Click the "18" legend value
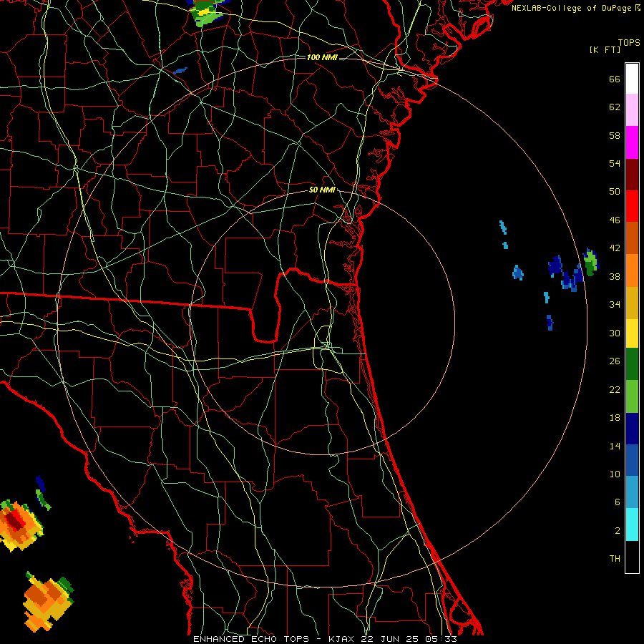The width and height of the screenshot is (644, 644). click(615, 418)
